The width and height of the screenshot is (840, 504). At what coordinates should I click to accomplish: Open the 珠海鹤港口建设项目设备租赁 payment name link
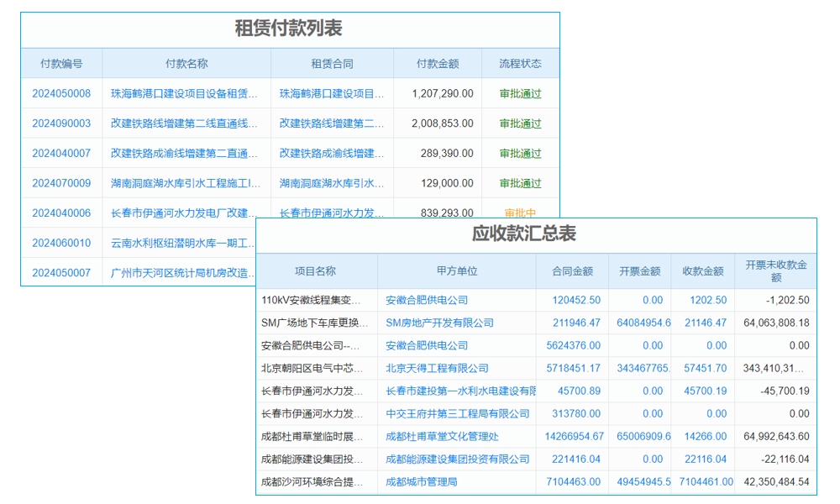186,93
